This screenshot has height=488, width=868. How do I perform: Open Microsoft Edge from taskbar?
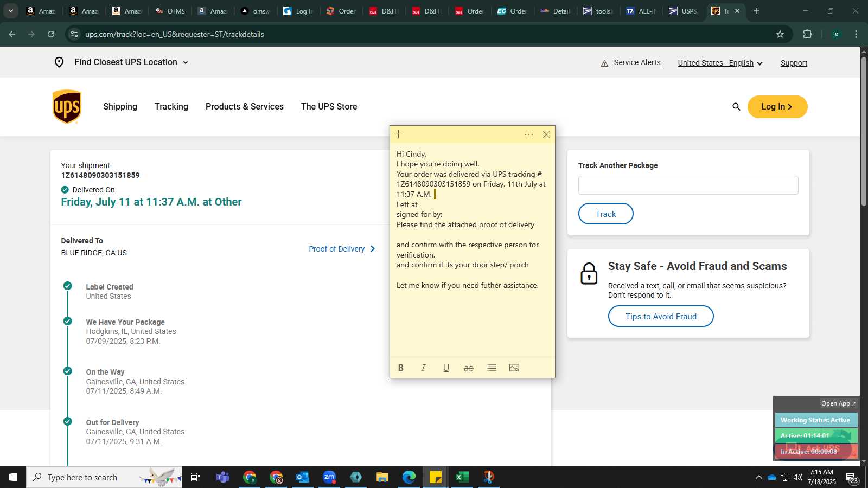pyautogui.click(x=409, y=477)
